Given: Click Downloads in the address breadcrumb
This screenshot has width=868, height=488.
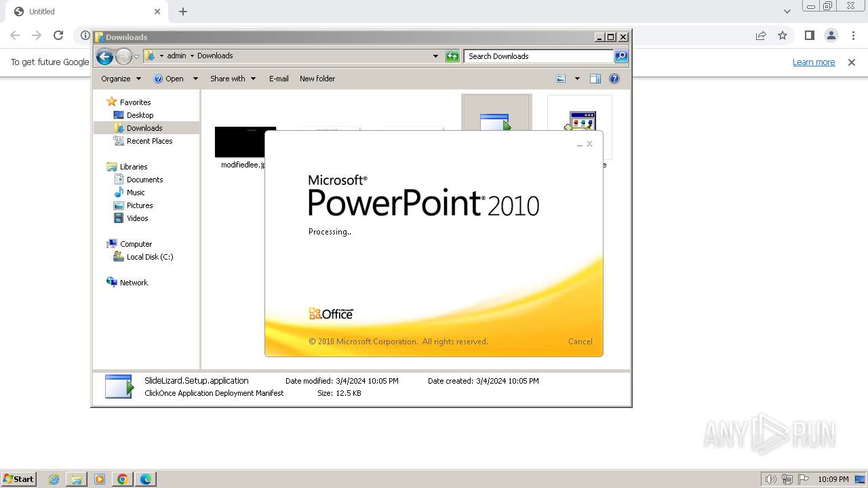Looking at the screenshot, I should click(x=215, y=56).
